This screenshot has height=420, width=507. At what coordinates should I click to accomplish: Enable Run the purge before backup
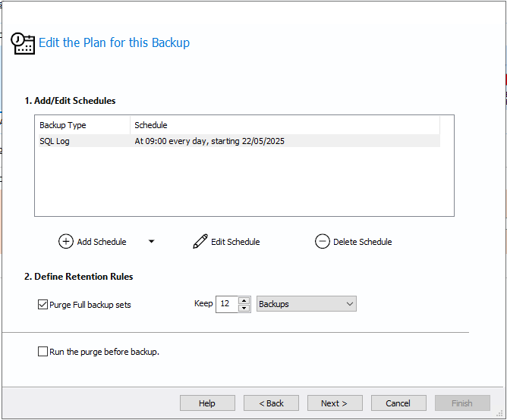pyautogui.click(x=43, y=351)
